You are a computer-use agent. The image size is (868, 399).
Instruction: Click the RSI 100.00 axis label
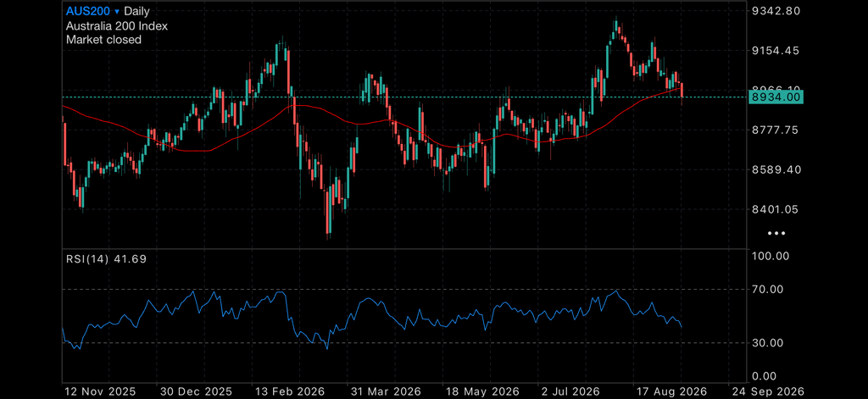pyautogui.click(x=770, y=256)
